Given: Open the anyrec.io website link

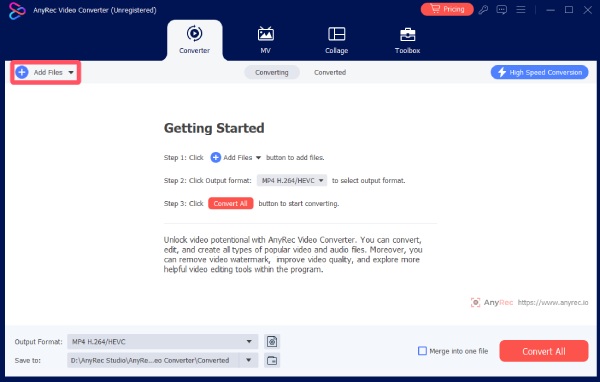Looking at the screenshot, I should coord(553,302).
